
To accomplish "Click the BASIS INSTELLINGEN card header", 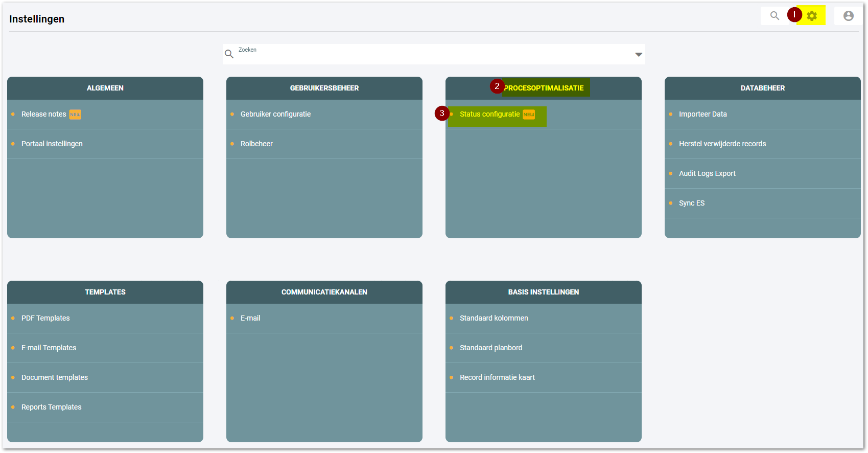I will pos(544,292).
